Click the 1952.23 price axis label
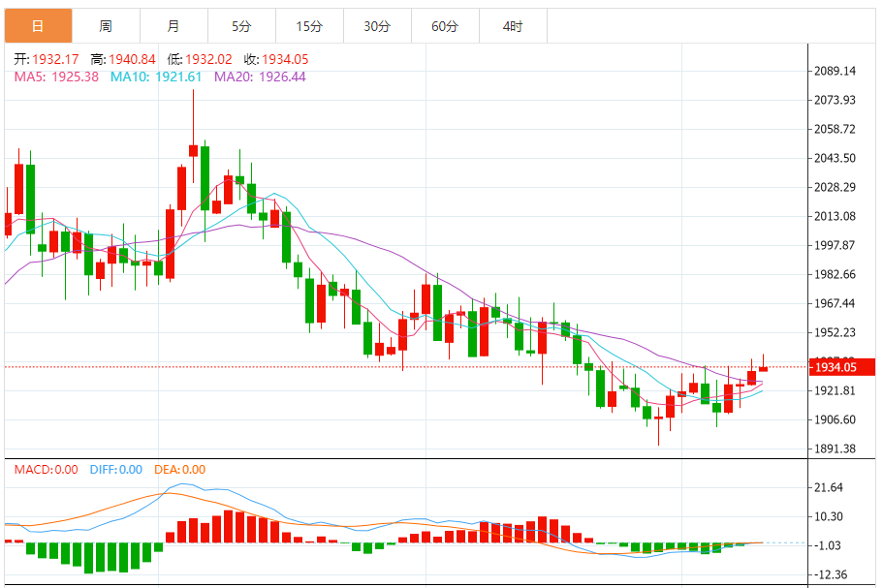Viewport: 883px width, 588px height. pyautogui.click(x=835, y=332)
